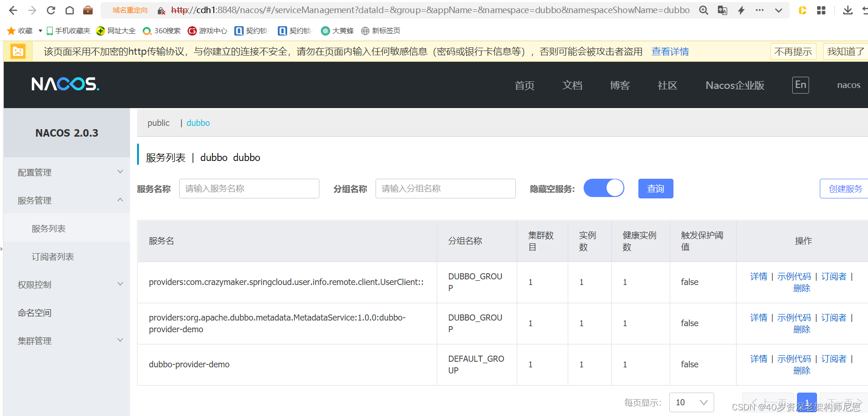The height and width of the screenshot is (416, 868).
Task: Click the 查询 button
Action: 656,189
